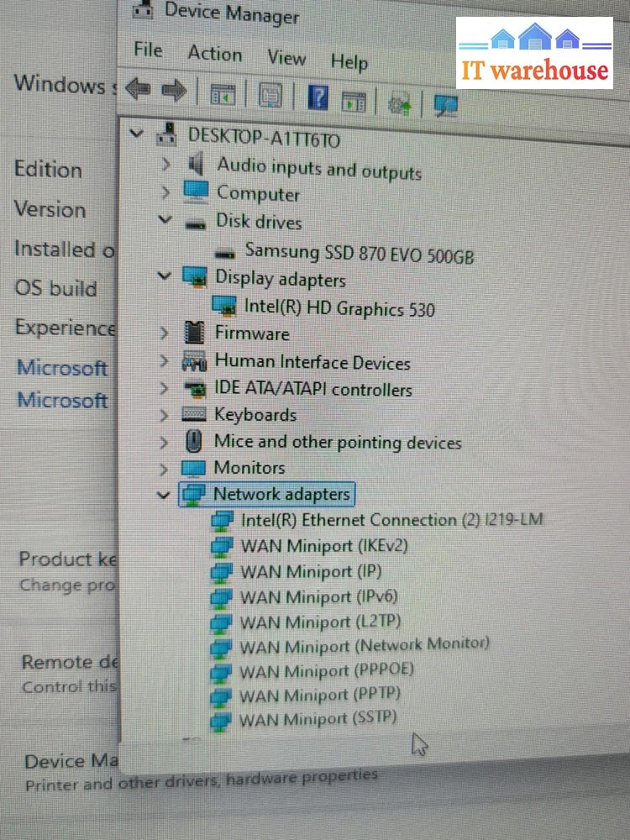The image size is (630, 840).
Task: Click the Disk drives category icon
Action: 196,223
